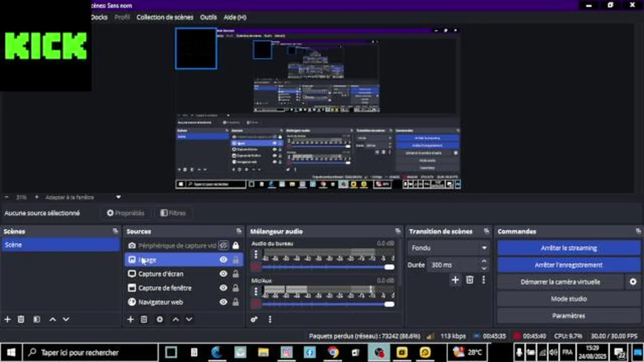
Task: Add a new source with the plus icon
Action: [130, 319]
